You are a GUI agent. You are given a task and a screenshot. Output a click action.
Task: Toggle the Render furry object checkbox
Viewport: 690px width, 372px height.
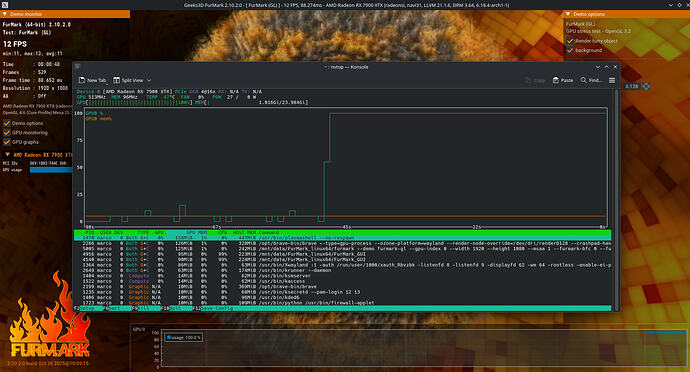tap(570, 41)
